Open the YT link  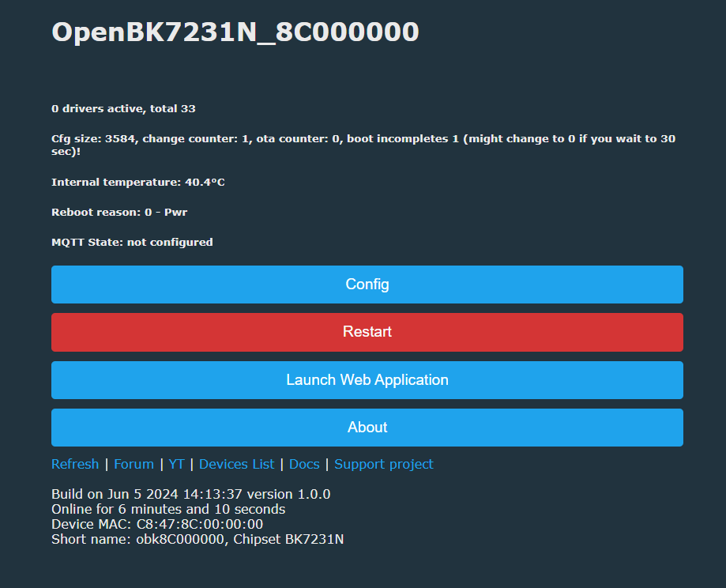click(176, 464)
